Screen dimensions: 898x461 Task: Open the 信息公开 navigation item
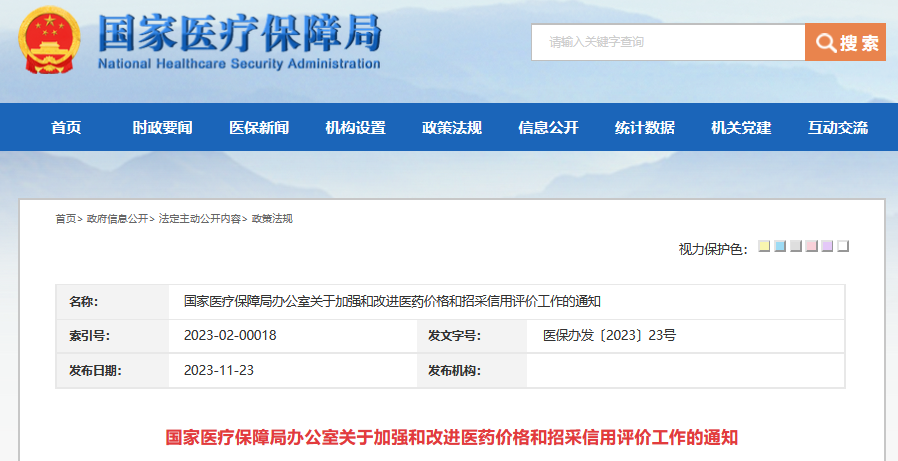[548, 127]
